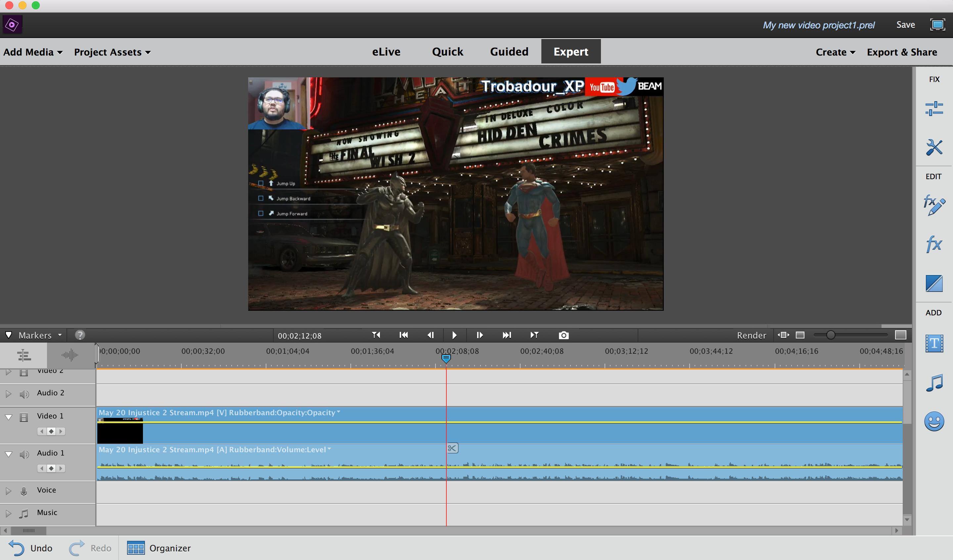Image resolution: width=953 pixels, height=560 pixels.
Task: Switch to the Guided tab
Action: pos(509,52)
